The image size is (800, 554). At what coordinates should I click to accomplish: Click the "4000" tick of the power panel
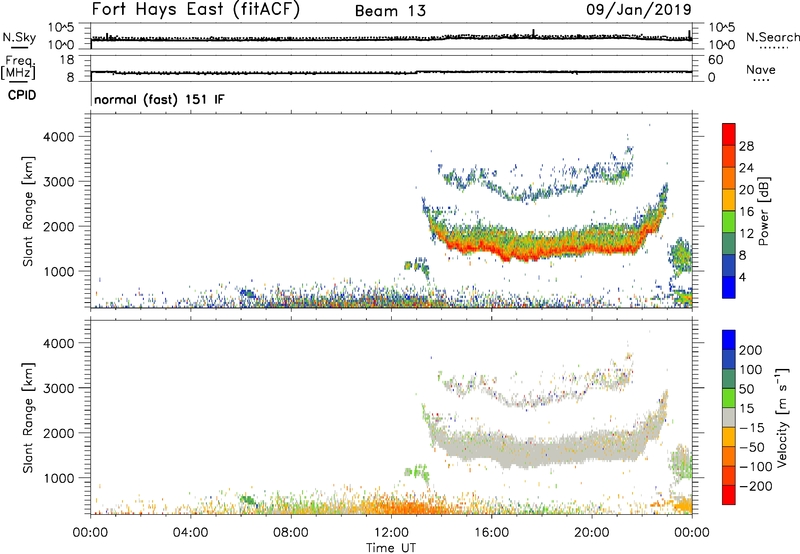pyautogui.click(x=58, y=137)
